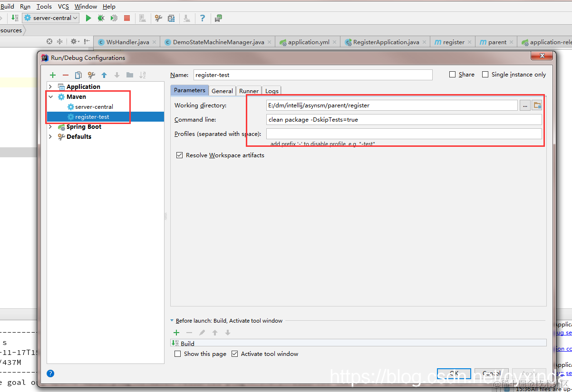The height and width of the screenshot is (392, 572).
Task: Toggle Resolve Workspace artifacts checkbox
Action: (x=179, y=155)
